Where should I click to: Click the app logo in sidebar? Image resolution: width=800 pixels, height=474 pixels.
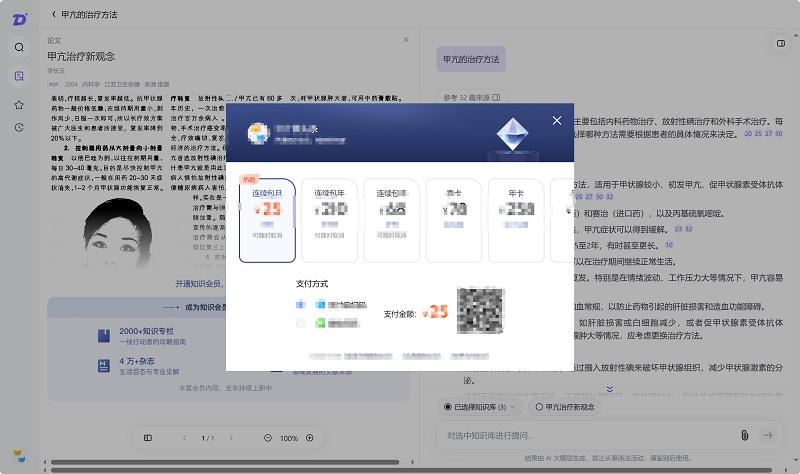point(19,19)
